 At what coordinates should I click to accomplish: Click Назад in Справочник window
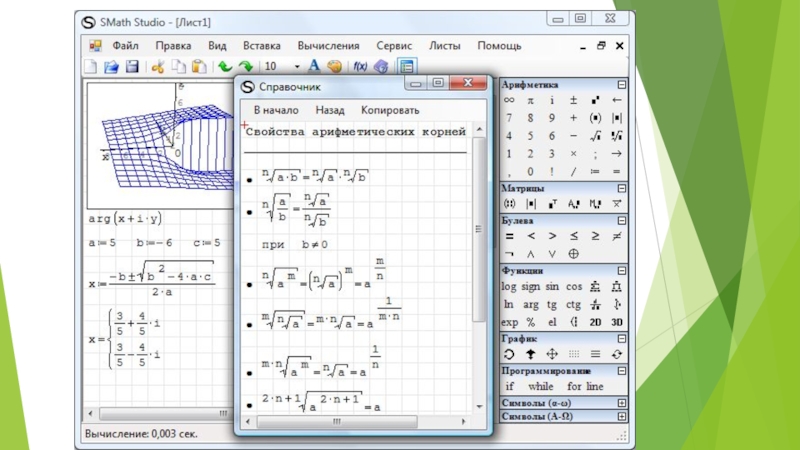330,110
